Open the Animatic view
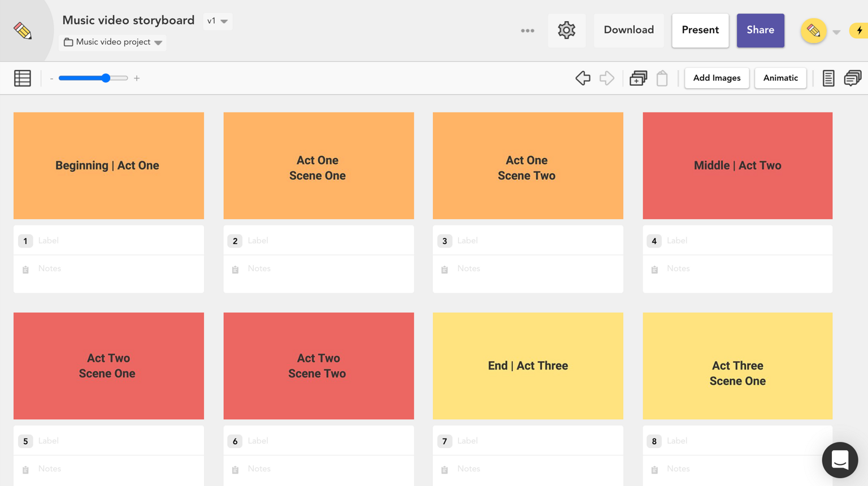Image resolution: width=868 pixels, height=486 pixels. point(780,78)
